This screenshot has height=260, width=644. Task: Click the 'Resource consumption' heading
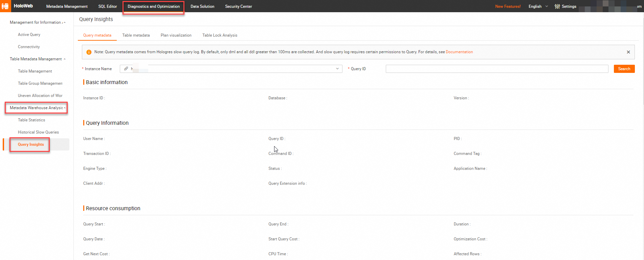tap(113, 208)
